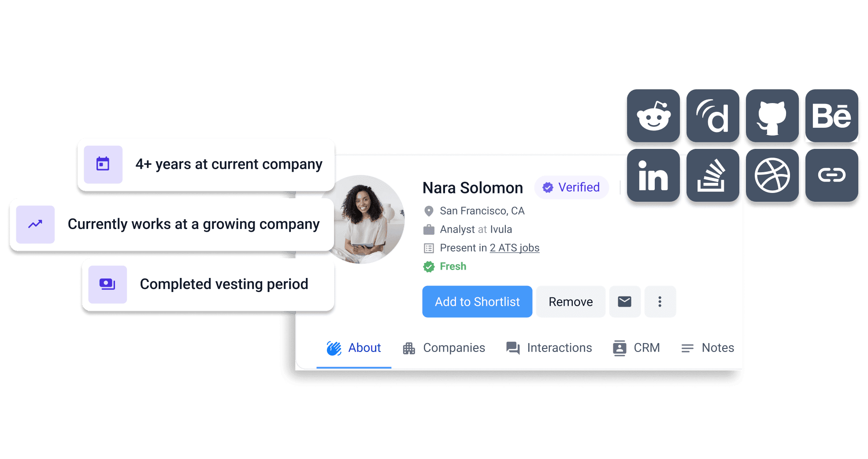Open the Disqus profile icon
This screenshot has height=459, width=868.
pyautogui.click(x=713, y=116)
